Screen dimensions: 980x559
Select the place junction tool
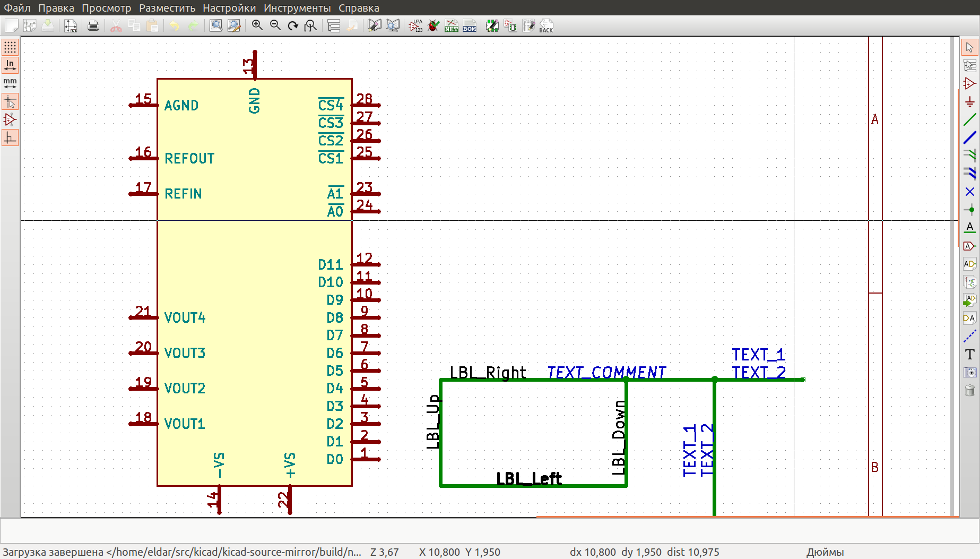(x=970, y=210)
